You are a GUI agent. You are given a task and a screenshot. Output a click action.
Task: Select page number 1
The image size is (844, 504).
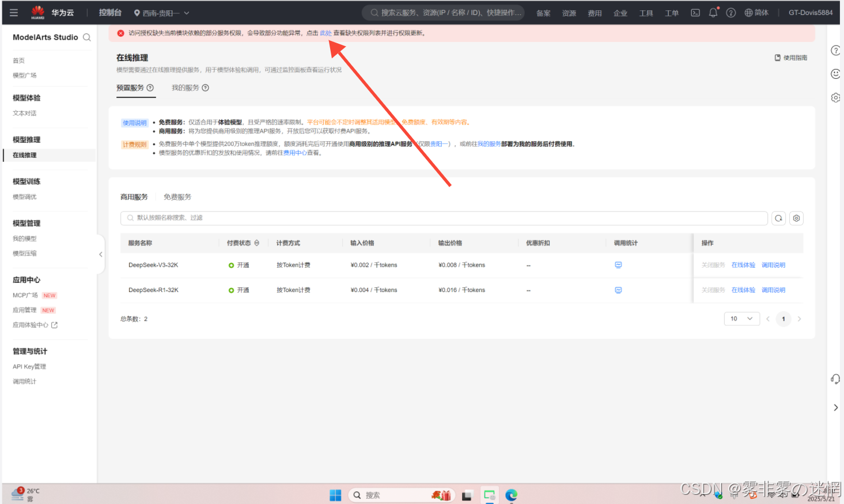tap(784, 319)
